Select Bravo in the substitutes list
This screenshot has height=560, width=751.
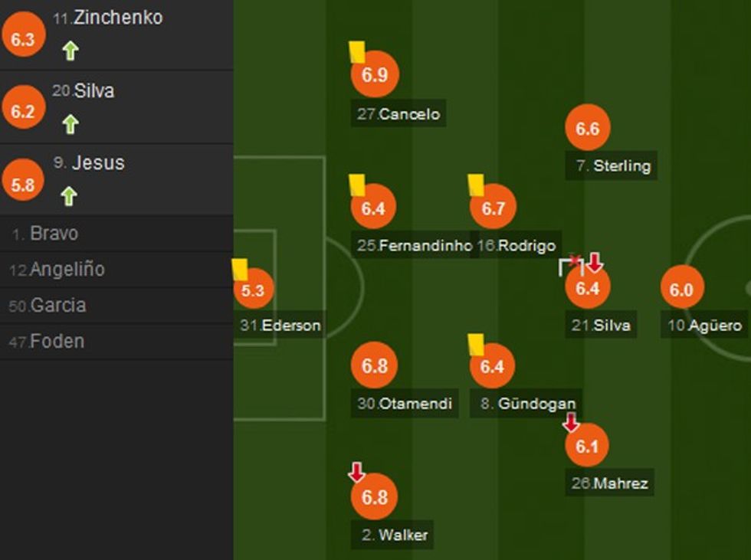[54, 234]
